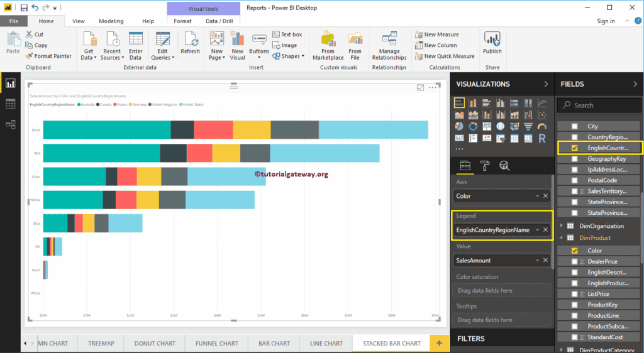Click Black bar's light-blue United States segment

[x=374, y=130]
